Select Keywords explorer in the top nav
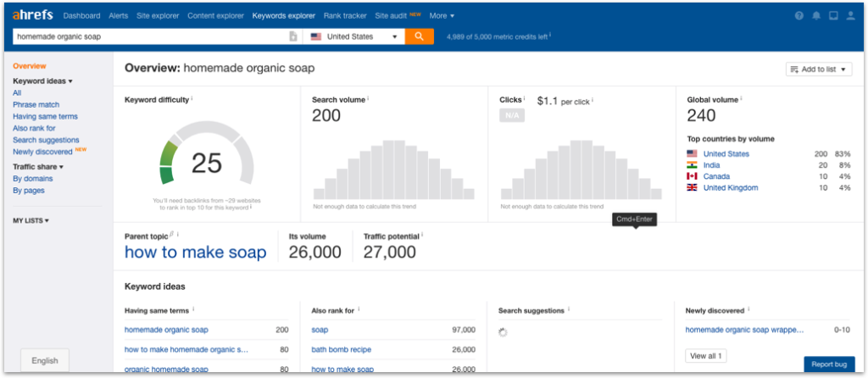 (283, 15)
